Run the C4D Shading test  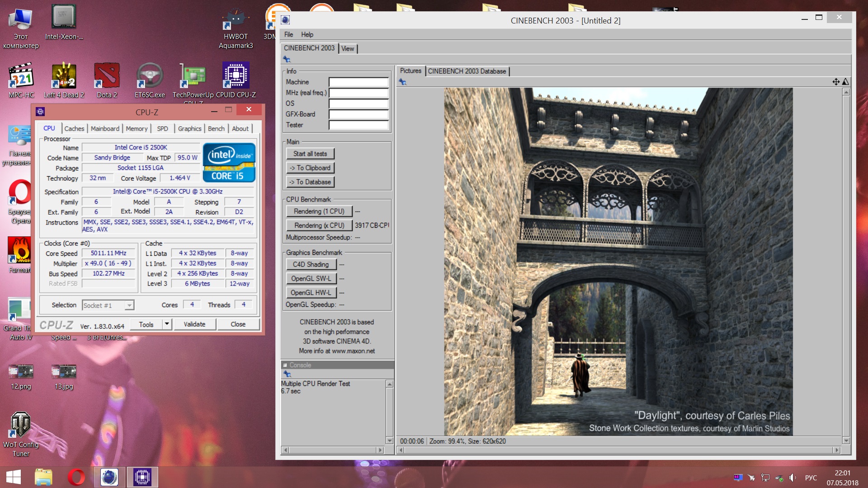click(311, 264)
